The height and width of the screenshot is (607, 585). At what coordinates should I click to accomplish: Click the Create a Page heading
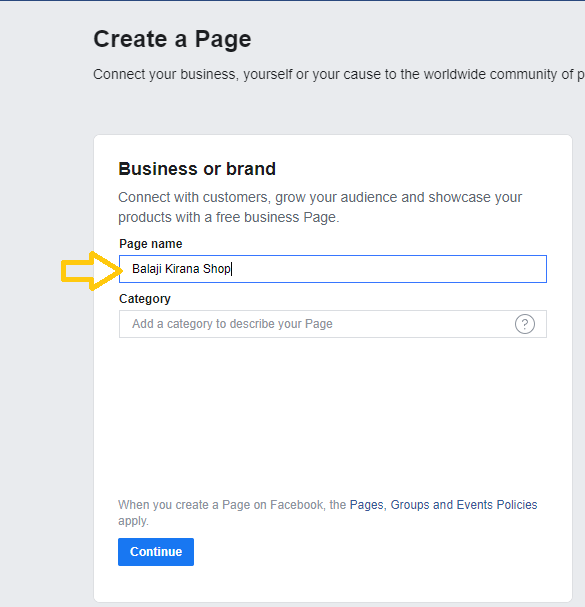[172, 39]
